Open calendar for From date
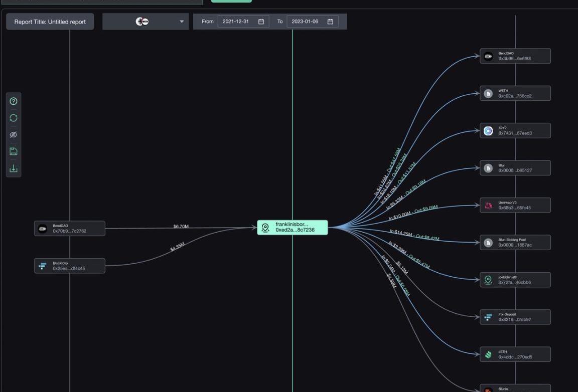The height and width of the screenshot is (392, 578). [261, 22]
